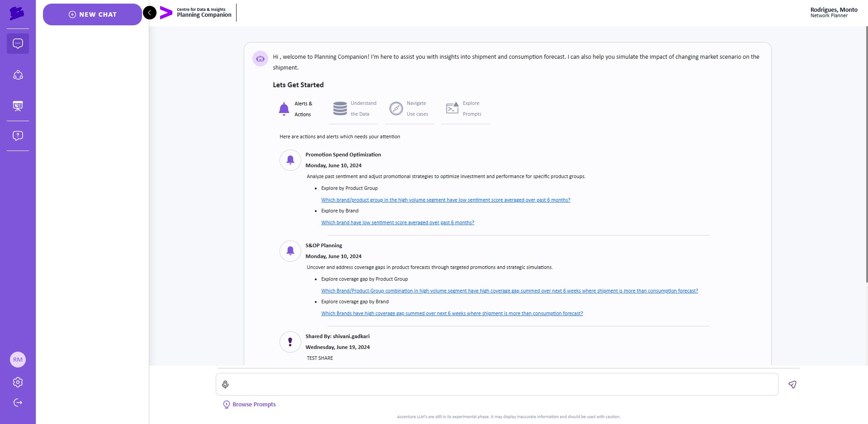Open the presentation board icon in sidebar

[18, 106]
